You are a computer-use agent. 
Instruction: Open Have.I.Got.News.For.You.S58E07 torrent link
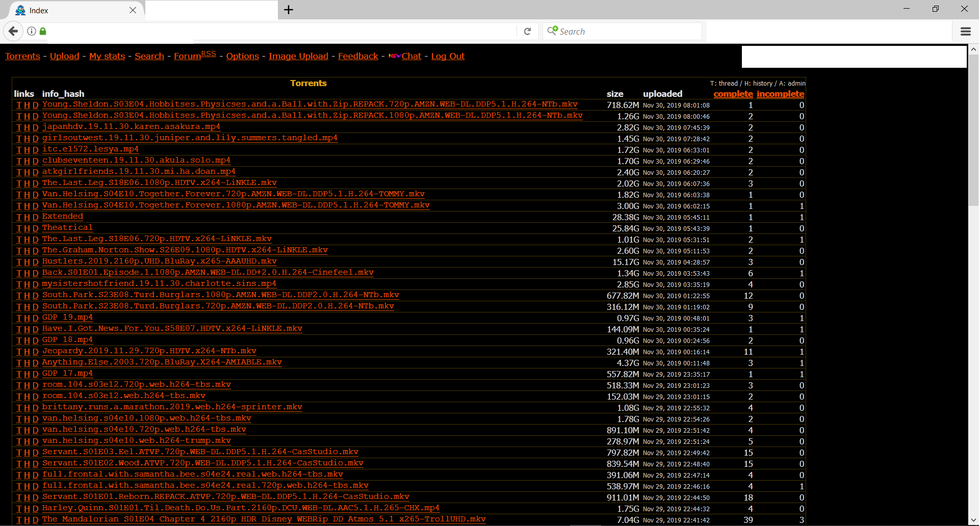(172, 329)
